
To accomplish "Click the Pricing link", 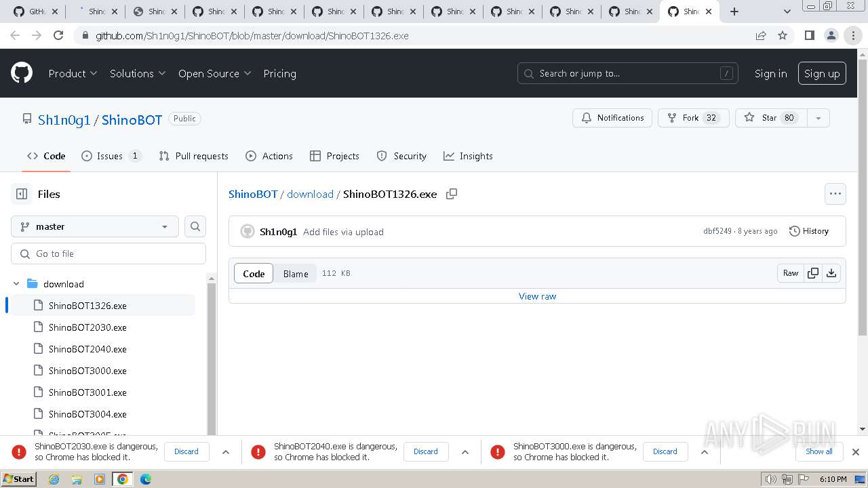I will tap(279, 73).
